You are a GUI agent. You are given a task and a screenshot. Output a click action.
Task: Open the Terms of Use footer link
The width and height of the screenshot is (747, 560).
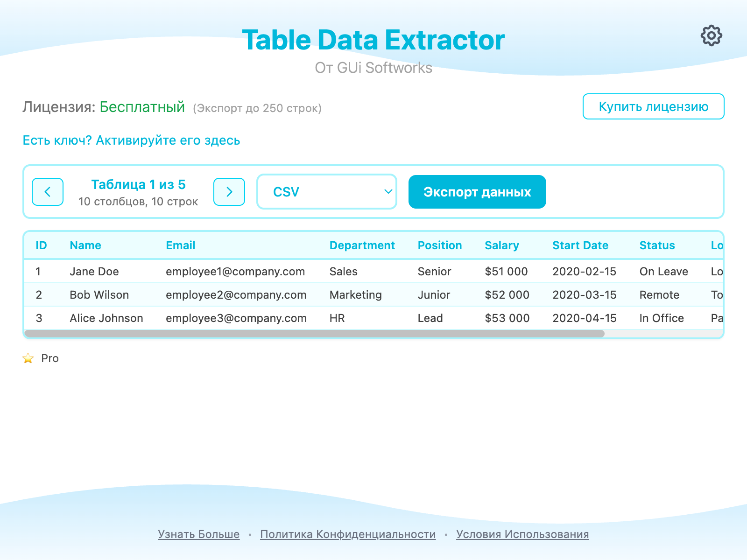pos(522,534)
